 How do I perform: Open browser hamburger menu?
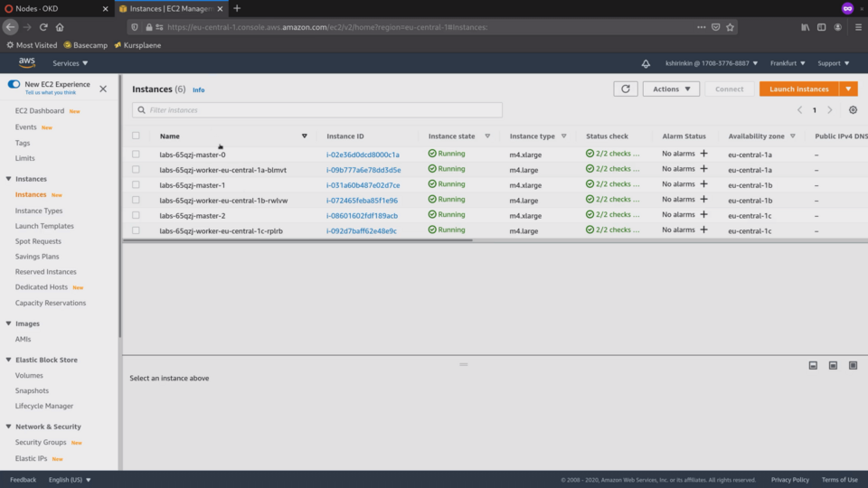[x=858, y=27]
